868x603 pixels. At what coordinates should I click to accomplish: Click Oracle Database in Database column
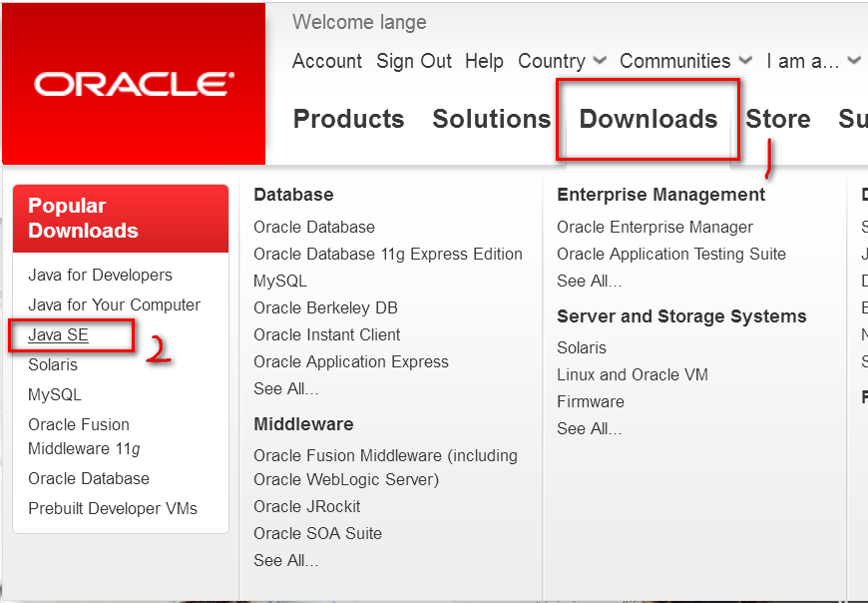tap(314, 227)
